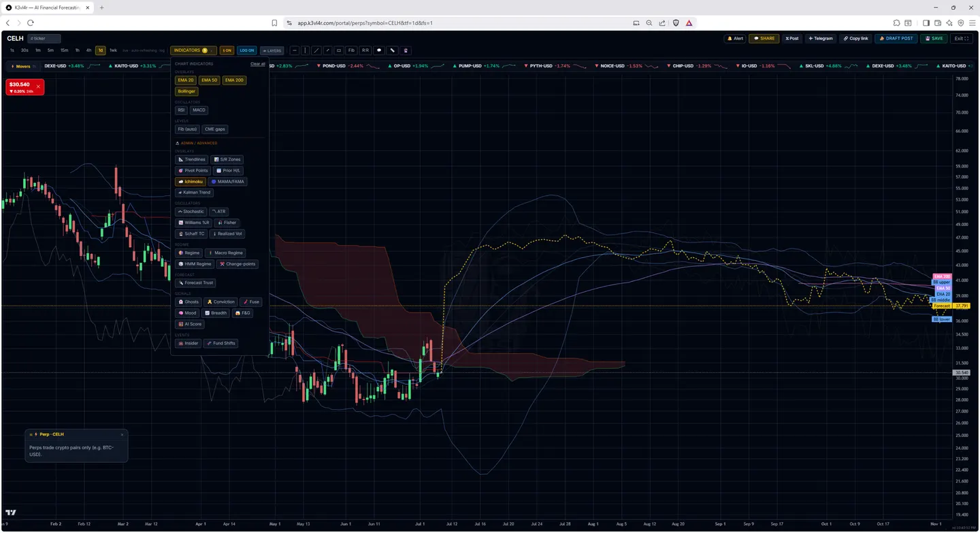Collapse the INDICATORS dropdown
This screenshot has width=980, height=533.
pos(193,50)
